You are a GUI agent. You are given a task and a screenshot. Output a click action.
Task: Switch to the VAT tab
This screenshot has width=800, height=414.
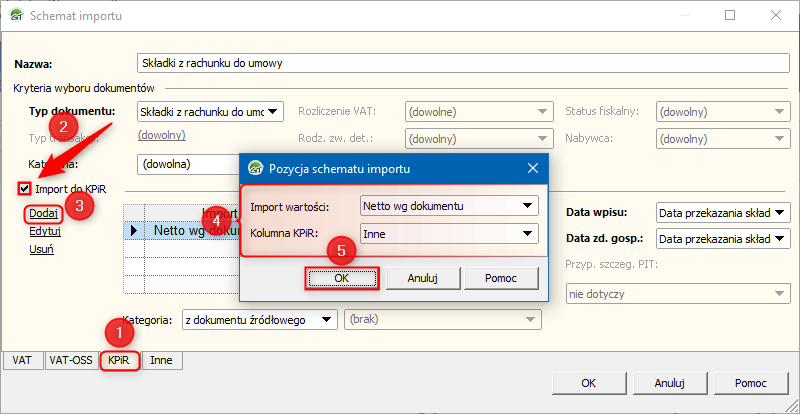tap(22, 362)
